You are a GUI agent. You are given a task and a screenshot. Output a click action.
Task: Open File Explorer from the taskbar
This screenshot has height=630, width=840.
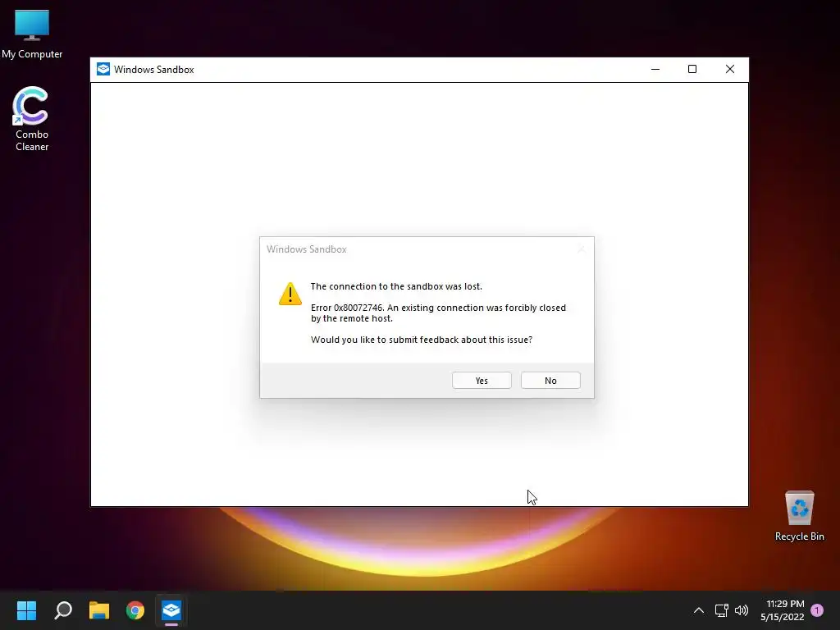99,610
